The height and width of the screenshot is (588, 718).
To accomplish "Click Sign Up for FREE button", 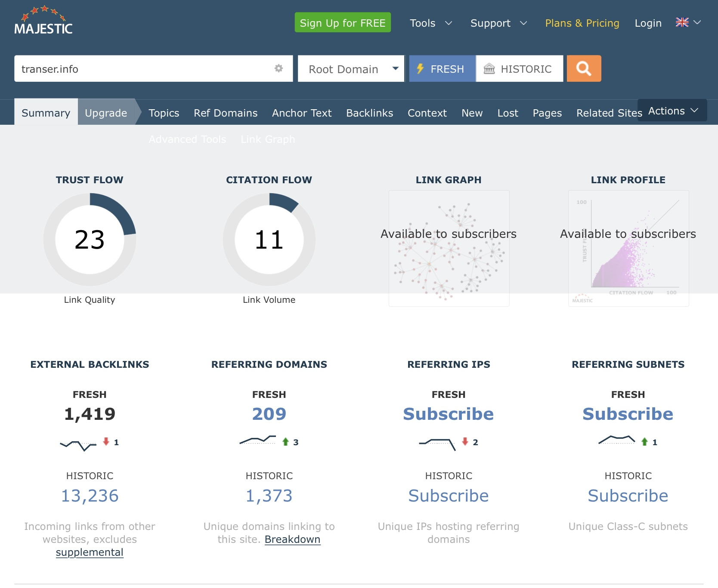I will pos(343,22).
